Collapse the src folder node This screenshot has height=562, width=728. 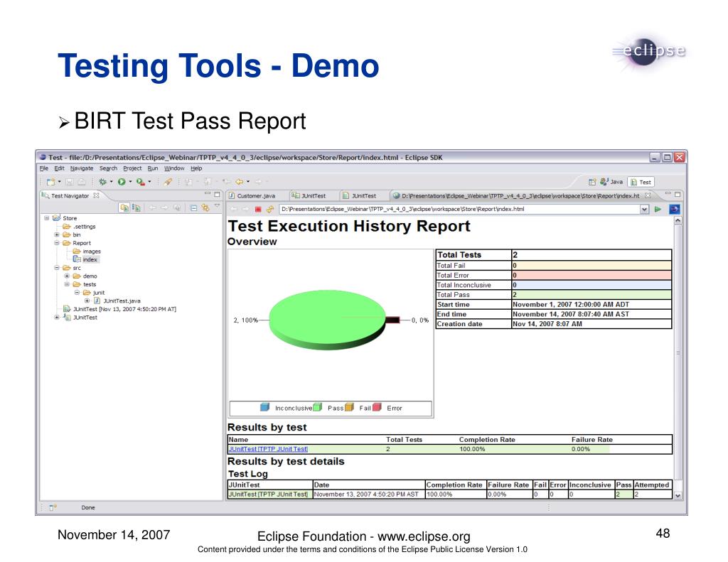tap(57, 268)
